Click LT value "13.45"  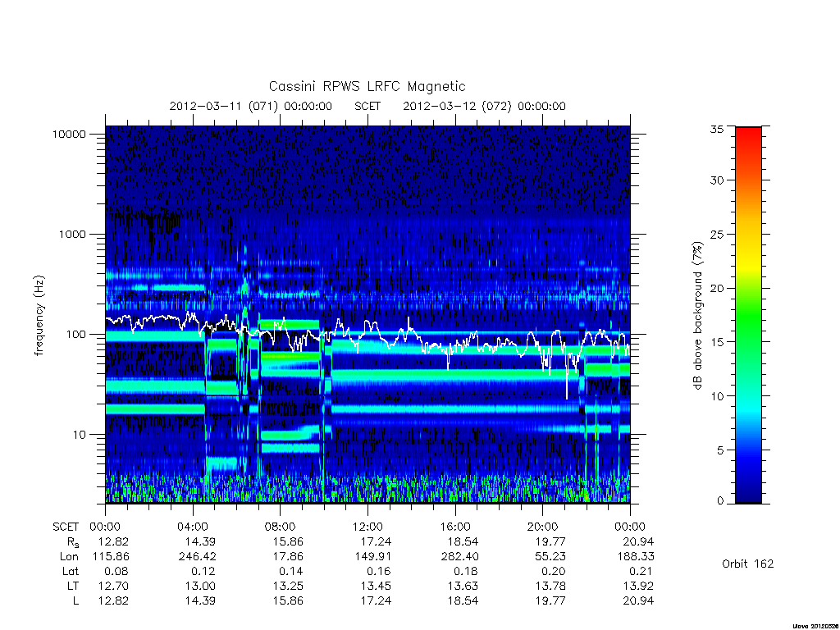tap(376, 586)
